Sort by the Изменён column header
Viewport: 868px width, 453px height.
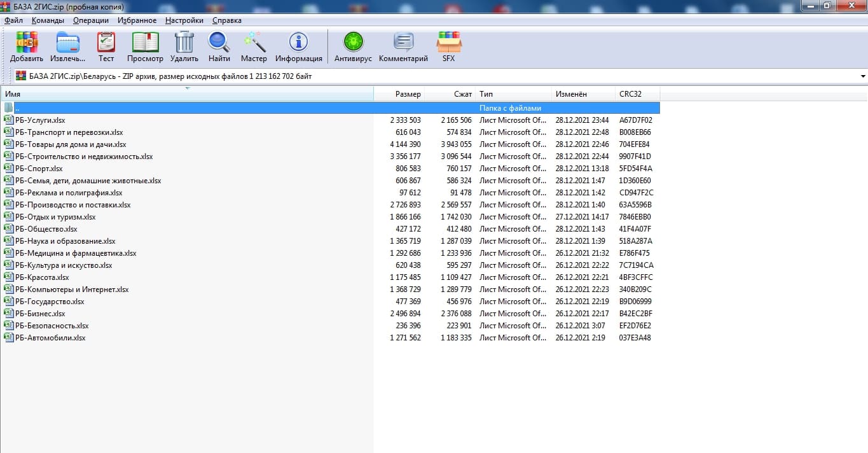click(x=584, y=94)
